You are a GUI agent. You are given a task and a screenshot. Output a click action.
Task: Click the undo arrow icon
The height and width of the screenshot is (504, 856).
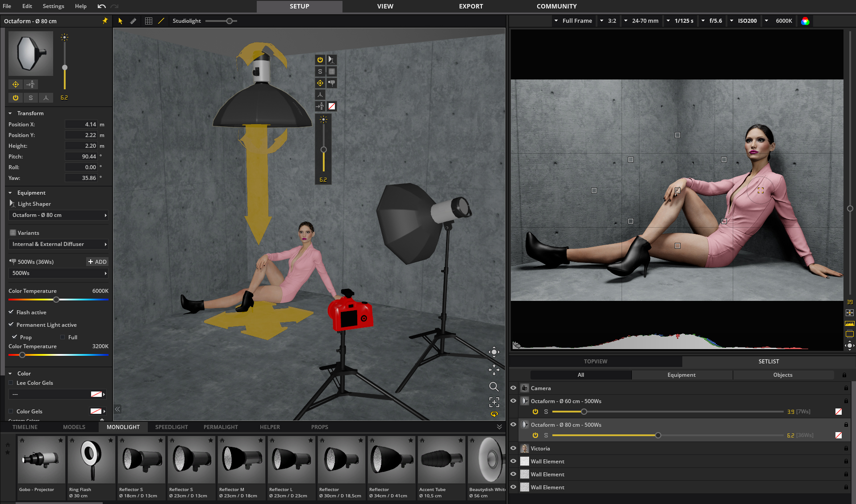102,6
